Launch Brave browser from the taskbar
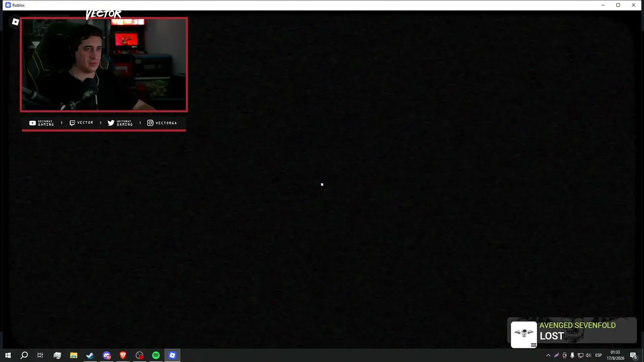The width and height of the screenshot is (644, 362). coord(123,355)
